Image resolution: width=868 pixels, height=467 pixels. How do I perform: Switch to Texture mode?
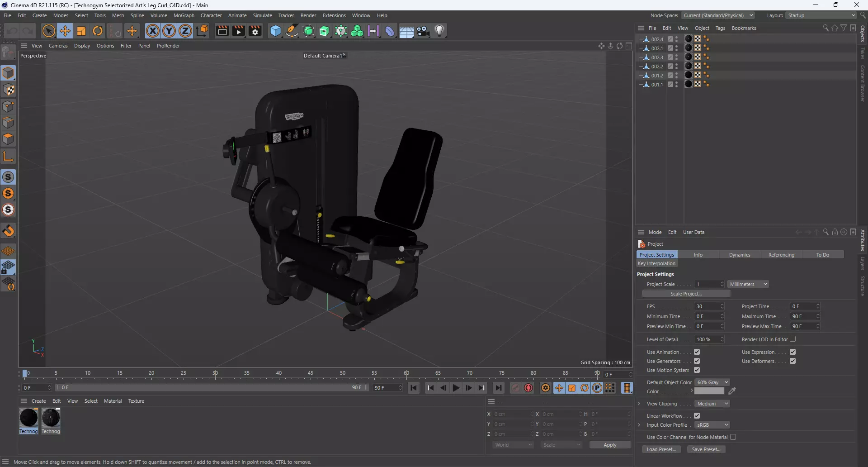pos(9,90)
